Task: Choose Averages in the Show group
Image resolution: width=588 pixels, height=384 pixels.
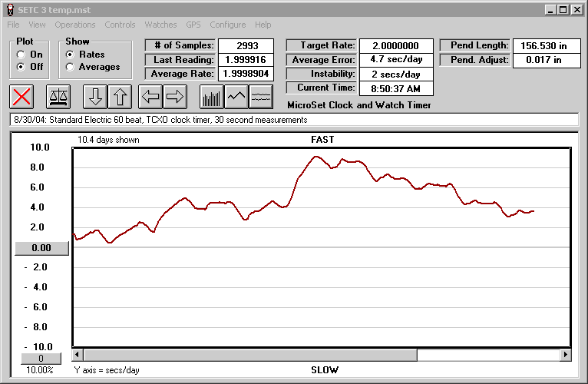Action: 71,67
